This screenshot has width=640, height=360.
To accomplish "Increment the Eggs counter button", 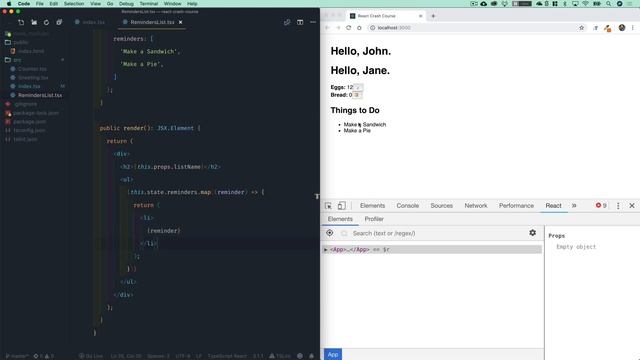I will pyautogui.click(x=358, y=87).
